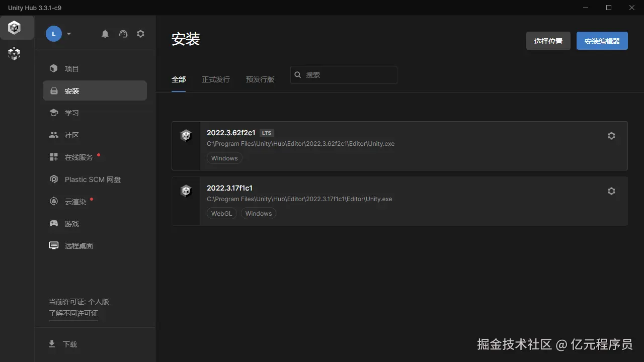Click the 远程桌面 monitor icon

pos(54,245)
